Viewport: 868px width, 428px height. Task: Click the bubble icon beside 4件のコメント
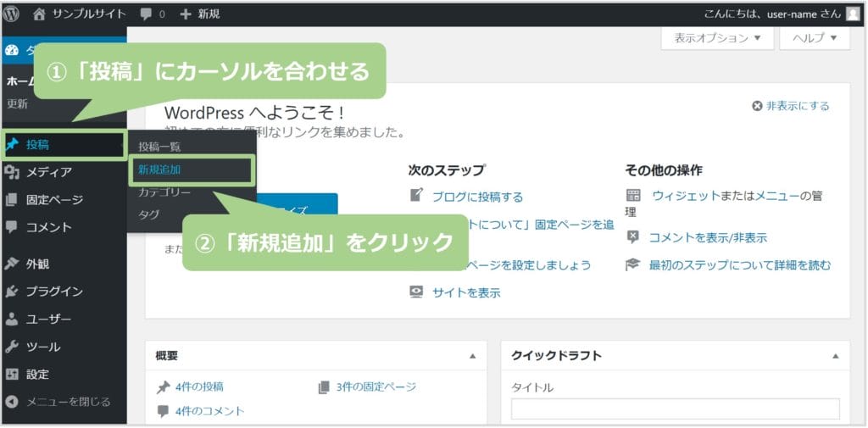(163, 411)
